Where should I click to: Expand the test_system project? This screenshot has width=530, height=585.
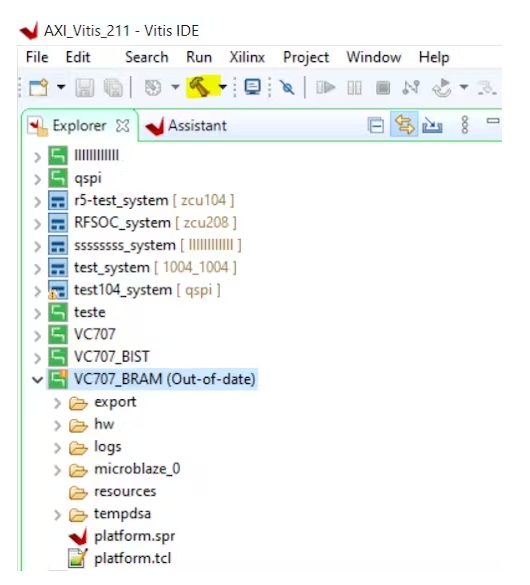pos(37,269)
